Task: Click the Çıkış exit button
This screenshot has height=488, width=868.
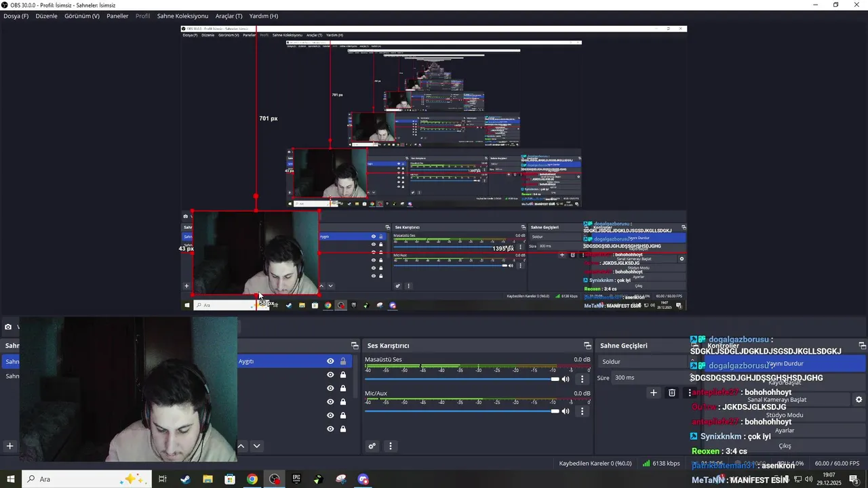Action: [x=785, y=446]
